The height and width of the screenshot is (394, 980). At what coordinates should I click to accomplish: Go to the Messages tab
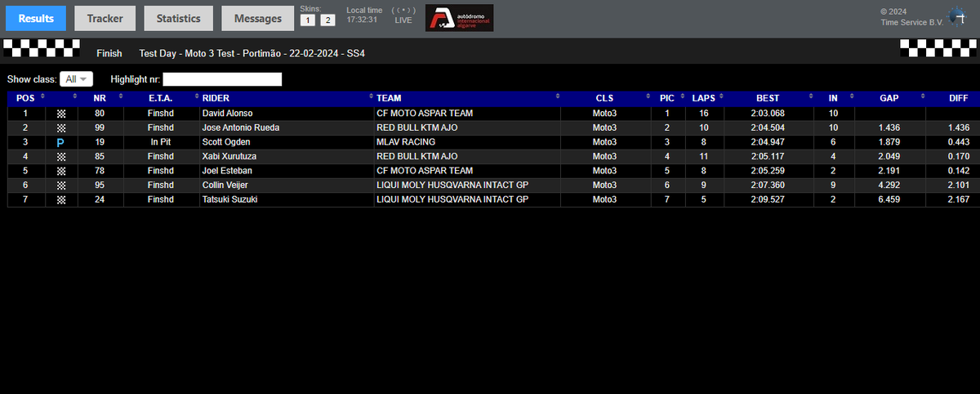tap(257, 18)
